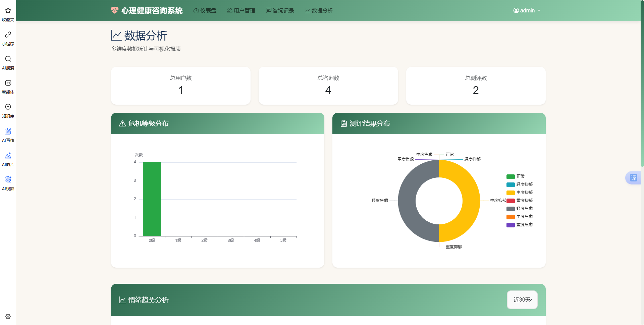The height and width of the screenshot is (325, 644).
Task: Open the settings gear at bottom left
Action: pos(8,317)
